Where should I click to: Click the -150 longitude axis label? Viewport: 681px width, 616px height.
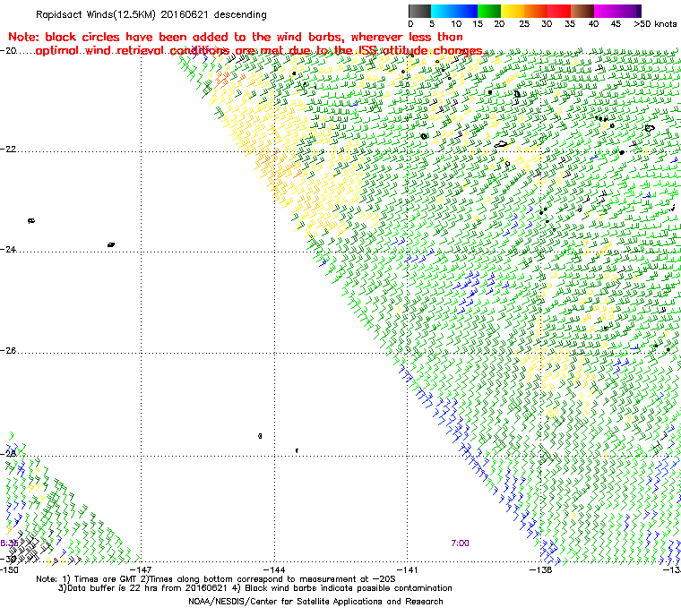tap(9, 569)
